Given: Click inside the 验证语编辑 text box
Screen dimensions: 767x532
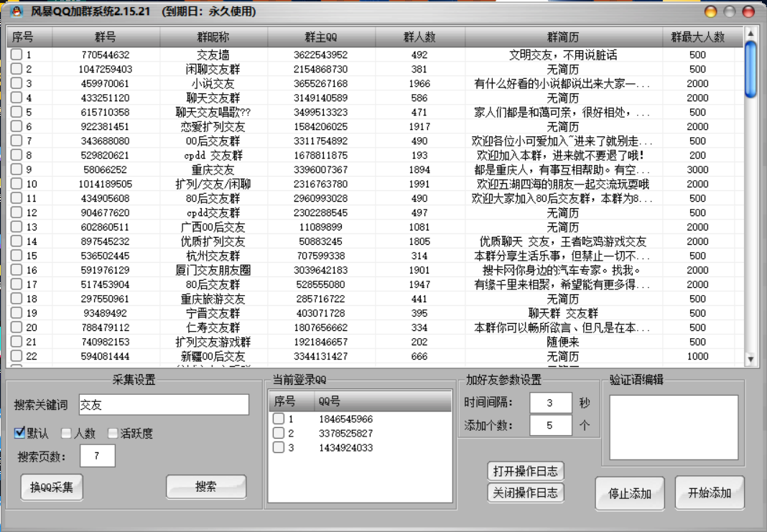Looking at the screenshot, I should pos(674,427).
